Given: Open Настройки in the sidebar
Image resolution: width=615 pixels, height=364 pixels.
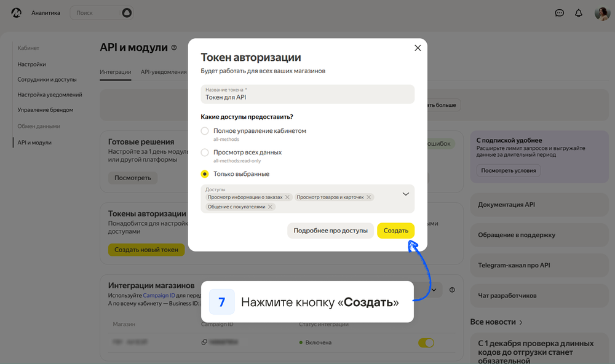Looking at the screenshot, I should (x=32, y=65).
